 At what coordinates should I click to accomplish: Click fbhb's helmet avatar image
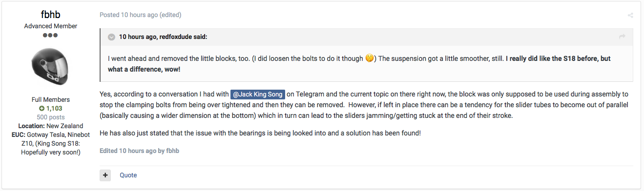[x=50, y=67]
